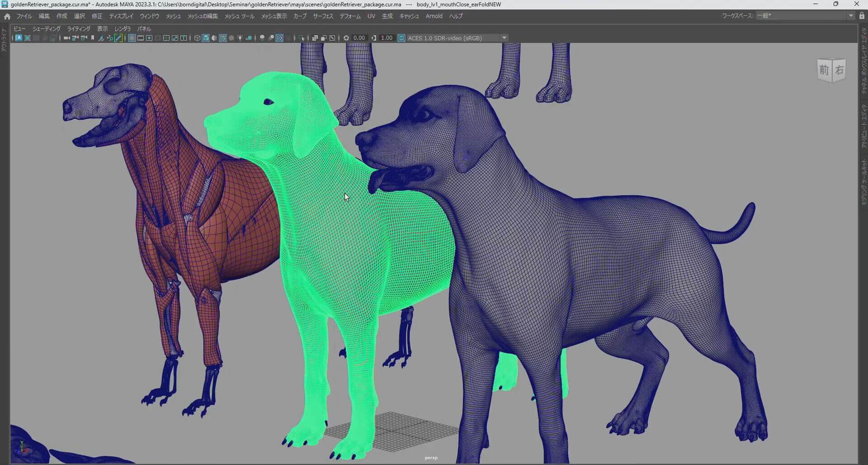
Task: Toggle the workspace lock icon
Action: [x=862, y=16]
